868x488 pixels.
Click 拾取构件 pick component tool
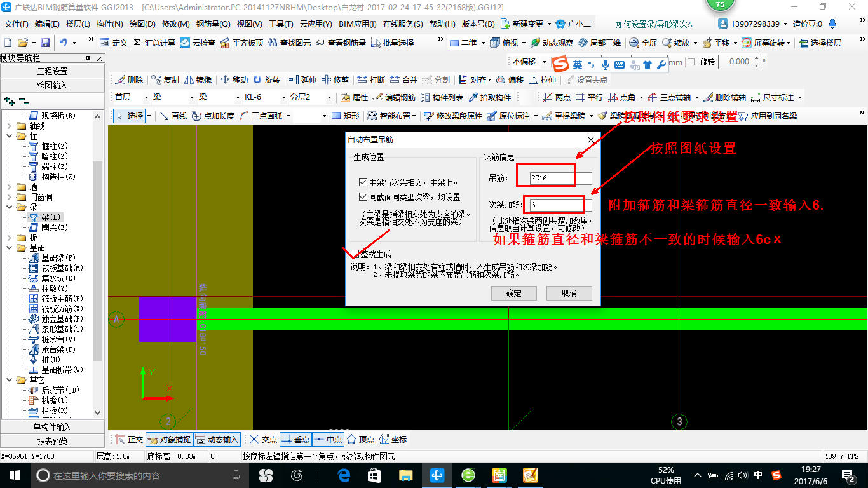490,97
